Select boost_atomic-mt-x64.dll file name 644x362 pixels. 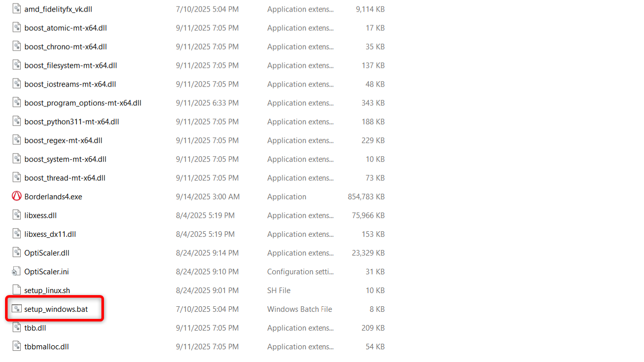pos(65,28)
